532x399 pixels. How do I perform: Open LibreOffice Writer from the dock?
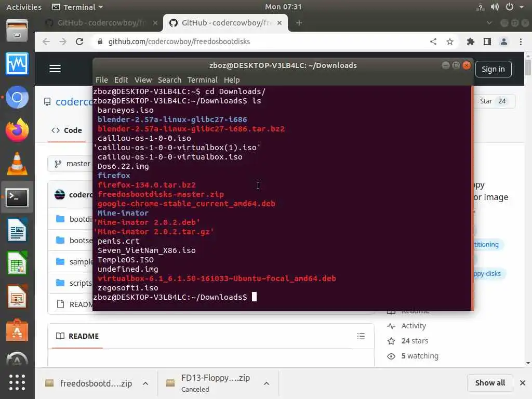tap(17, 230)
